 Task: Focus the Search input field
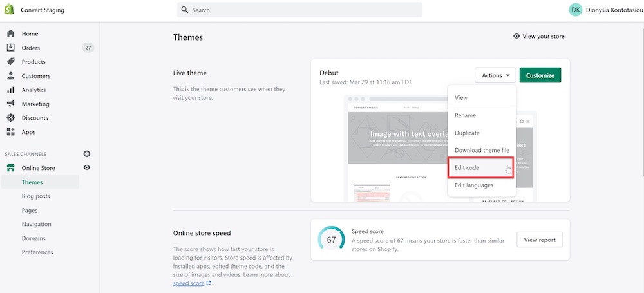(x=300, y=10)
